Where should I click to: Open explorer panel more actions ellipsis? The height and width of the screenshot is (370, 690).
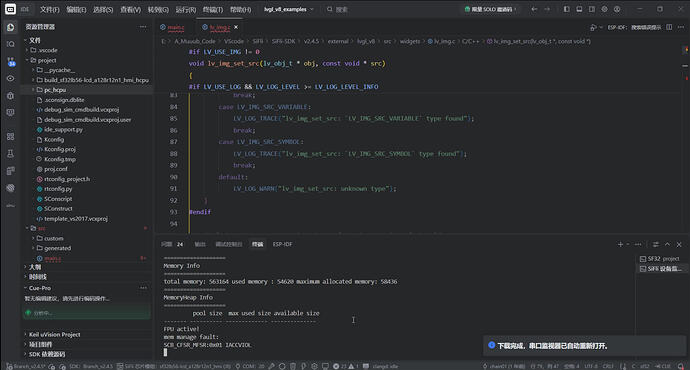(x=143, y=27)
